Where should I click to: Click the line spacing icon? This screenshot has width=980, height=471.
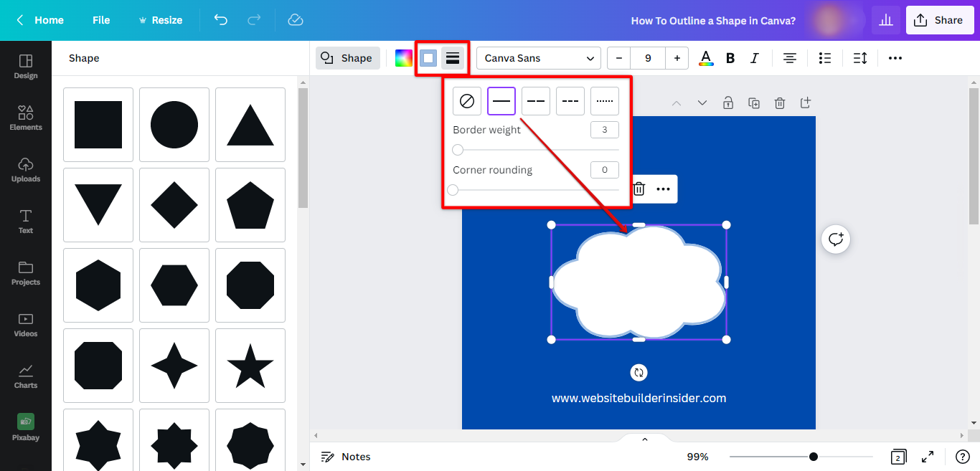click(x=860, y=58)
